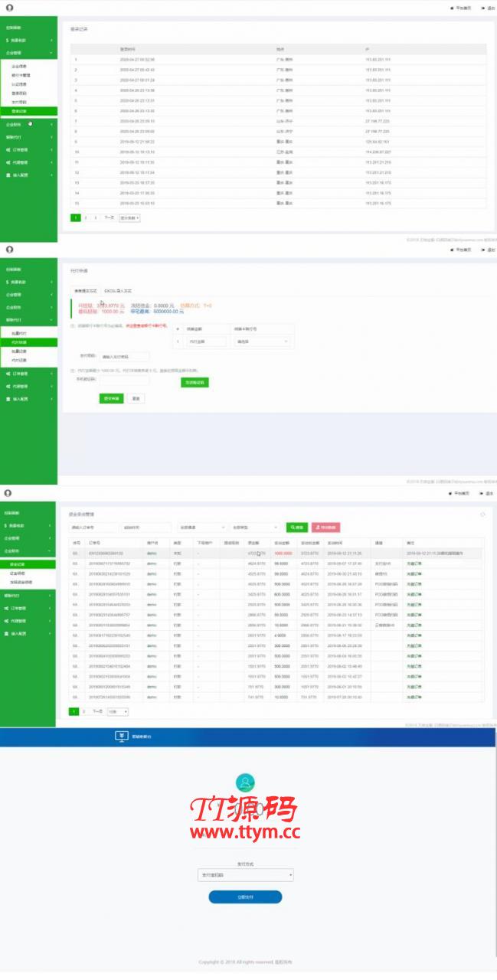Select highlighted 登录记录 submenu item
Image resolution: width=497 pixels, height=980 pixels.
[x=28, y=111]
